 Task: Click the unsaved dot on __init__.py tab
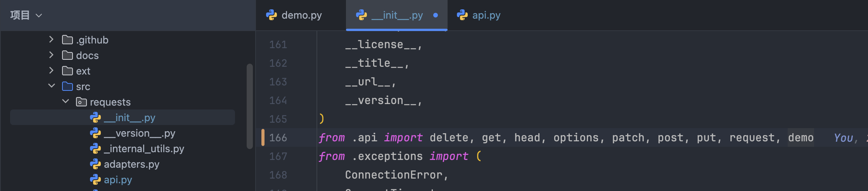(436, 15)
